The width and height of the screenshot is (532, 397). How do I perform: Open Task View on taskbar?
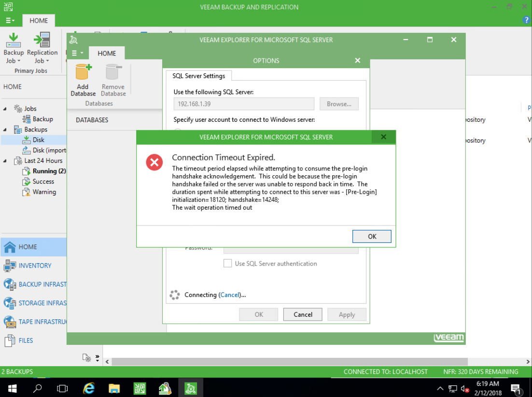62,388
